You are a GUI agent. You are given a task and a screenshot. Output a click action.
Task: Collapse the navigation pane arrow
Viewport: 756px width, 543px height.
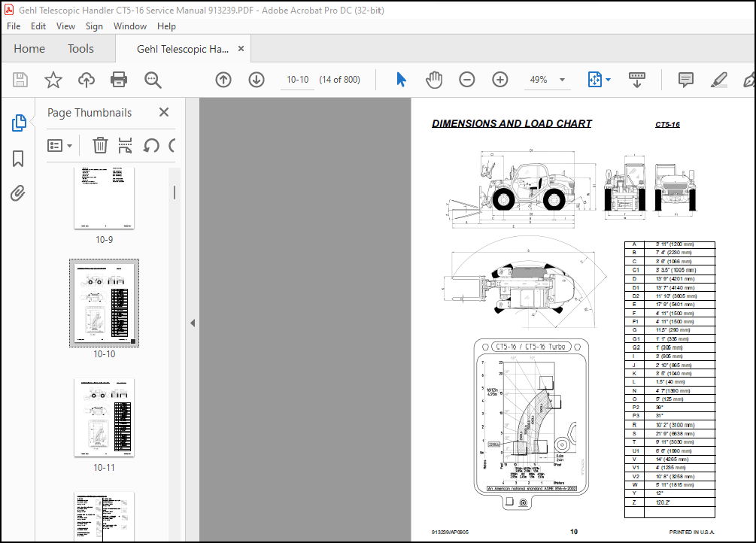[x=193, y=323]
